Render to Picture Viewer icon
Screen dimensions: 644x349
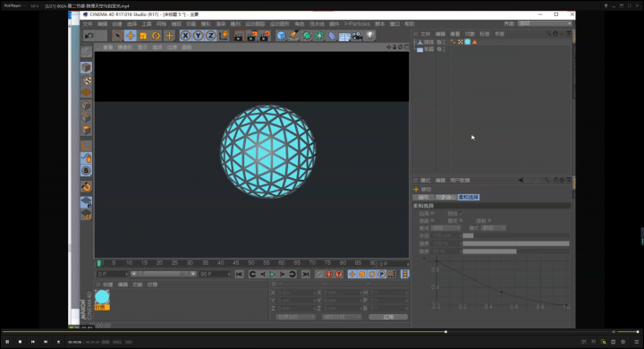pos(251,36)
